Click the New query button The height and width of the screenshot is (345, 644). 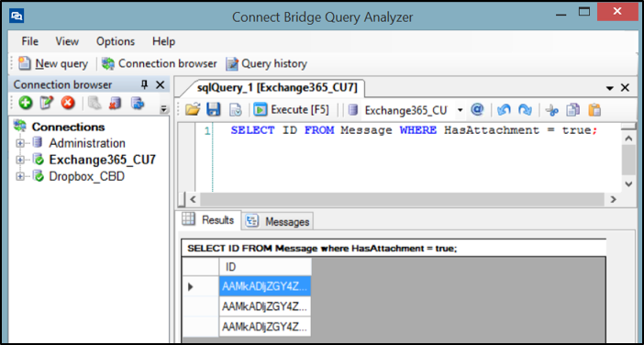pyautogui.click(x=53, y=63)
